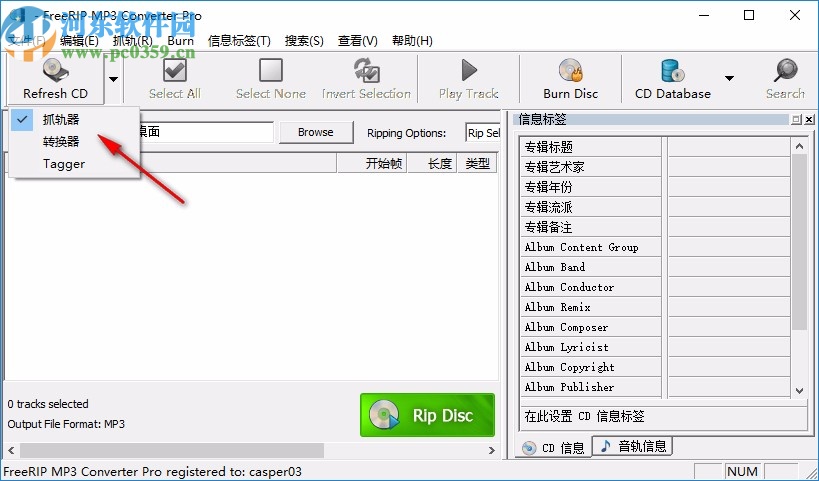Click the tag list scroll up arrow
This screenshot has width=819, height=481.
(799, 146)
